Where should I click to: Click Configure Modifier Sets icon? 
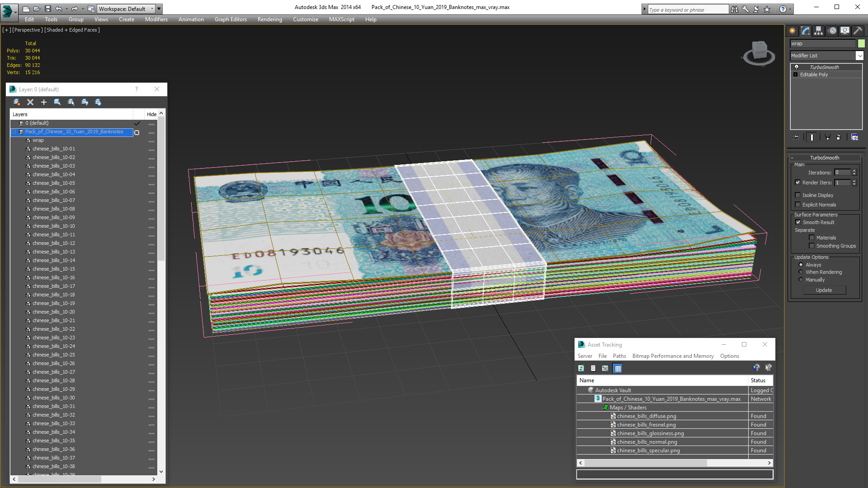click(854, 137)
